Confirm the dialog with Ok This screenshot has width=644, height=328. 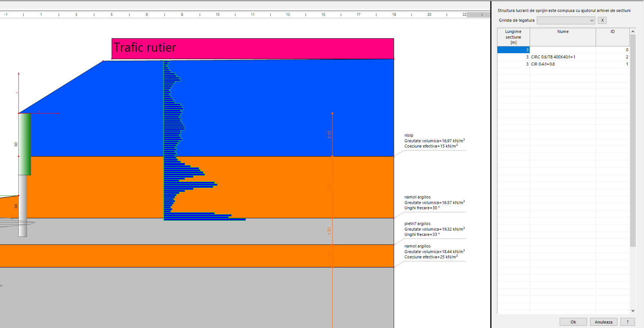[x=573, y=322]
